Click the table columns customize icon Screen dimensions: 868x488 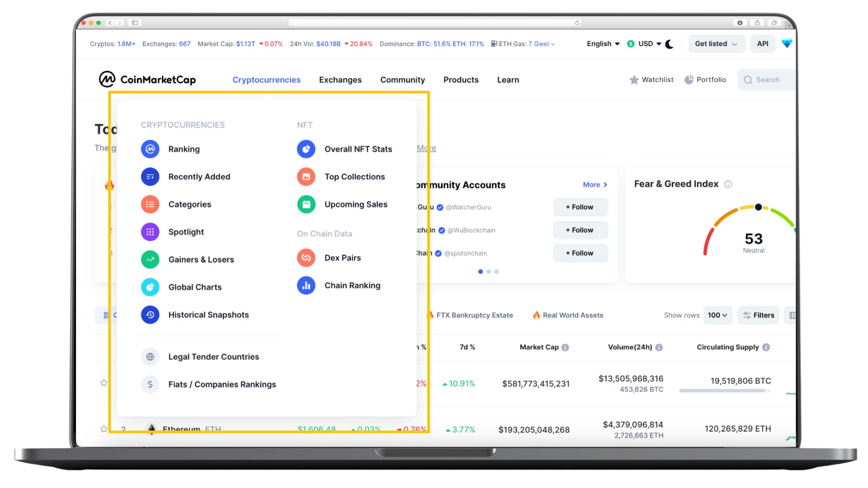pos(792,315)
